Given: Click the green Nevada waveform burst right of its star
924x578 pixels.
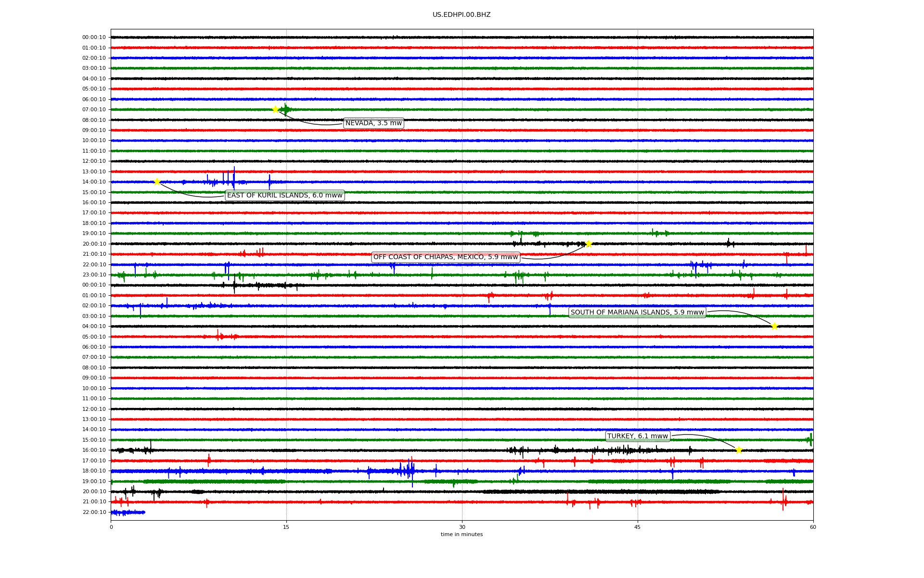Looking at the screenshot, I should pos(286,110).
